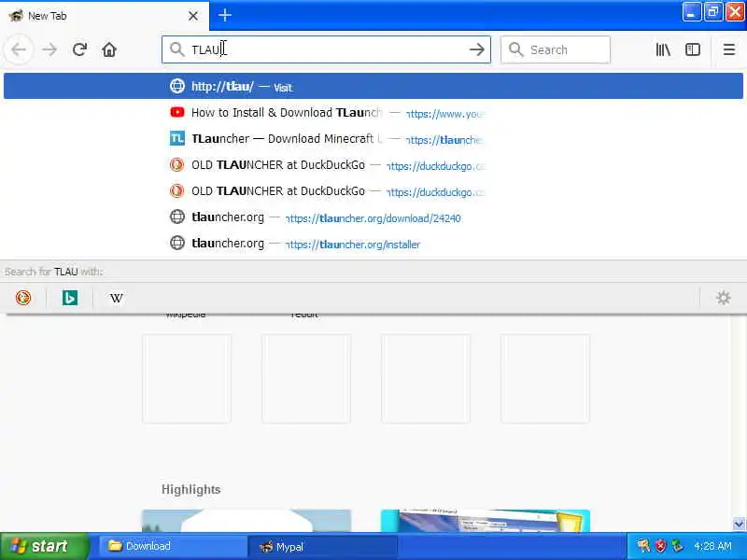Visit http://tlau/ suggestion
This screenshot has width=747, height=560.
(373, 86)
